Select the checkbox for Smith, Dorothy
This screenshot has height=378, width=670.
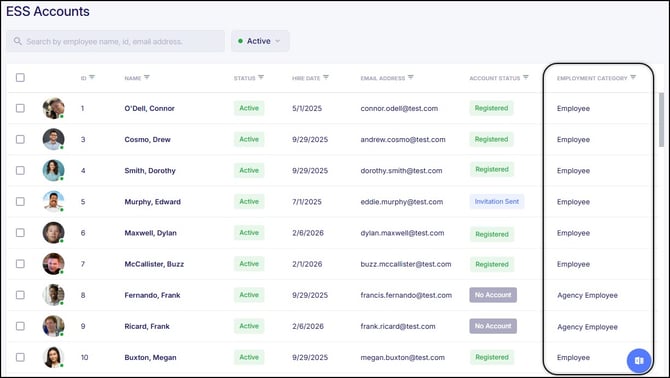tap(20, 170)
